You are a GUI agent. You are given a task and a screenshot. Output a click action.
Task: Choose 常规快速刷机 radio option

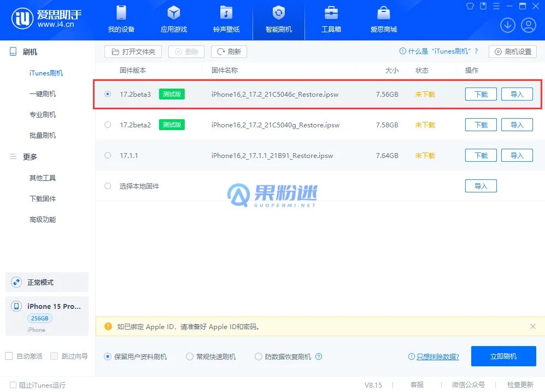click(190, 356)
